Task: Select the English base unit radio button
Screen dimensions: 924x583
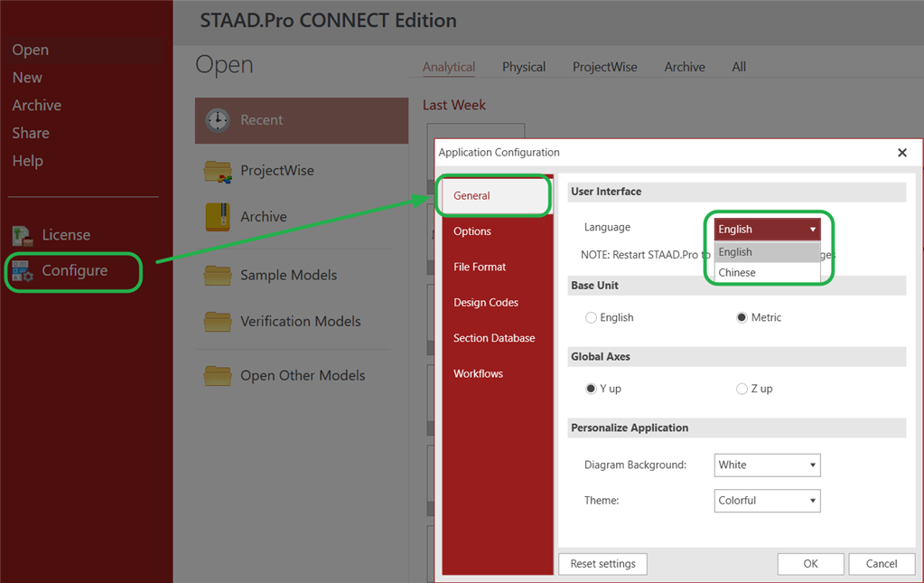Action: point(591,318)
